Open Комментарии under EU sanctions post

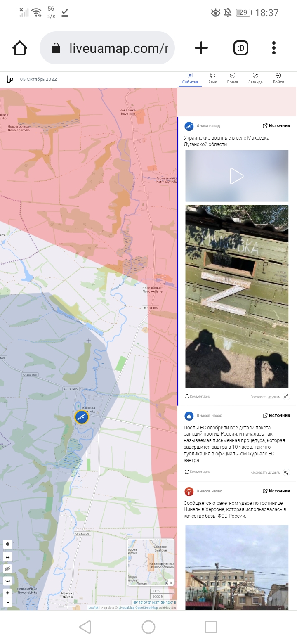[198, 471]
